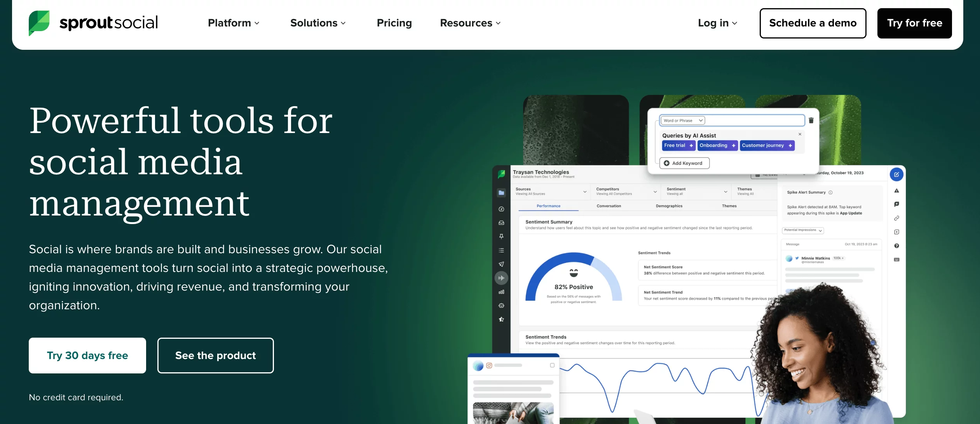Image resolution: width=980 pixels, height=424 pixels.
Task: Select the Publishing paper plane icon
Action: [501, 264]
